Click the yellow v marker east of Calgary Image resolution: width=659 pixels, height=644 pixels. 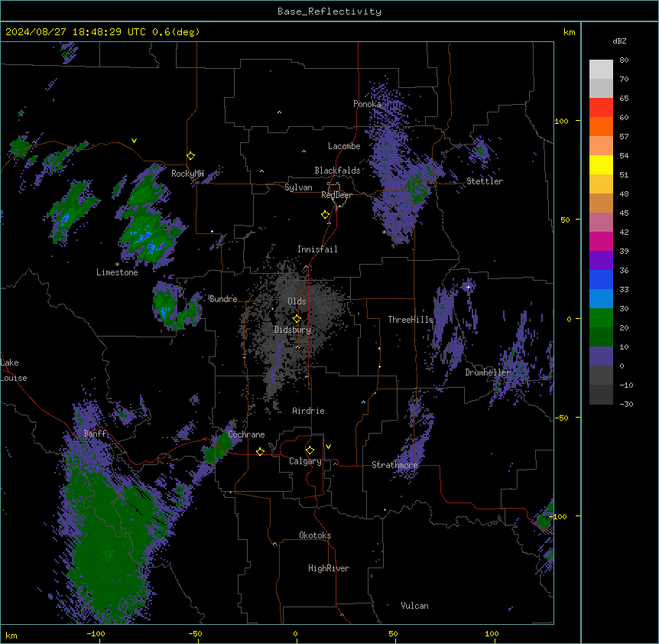328,447
